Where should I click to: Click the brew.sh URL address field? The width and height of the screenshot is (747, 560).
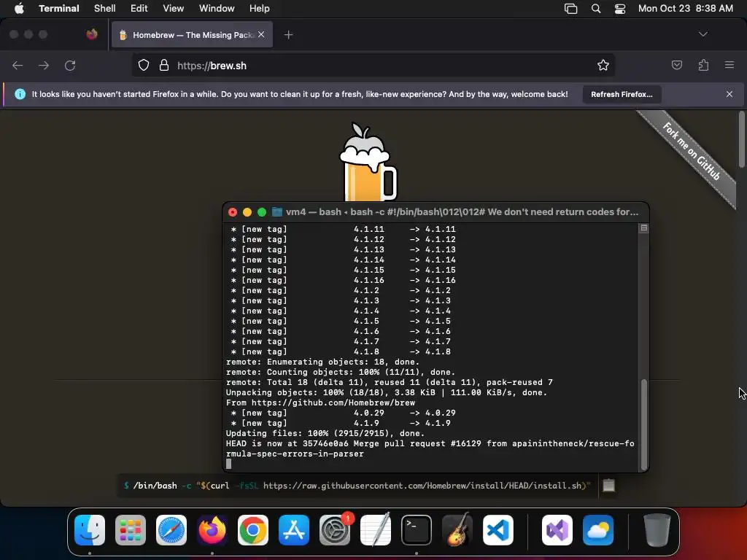click(x=373, y=65)
